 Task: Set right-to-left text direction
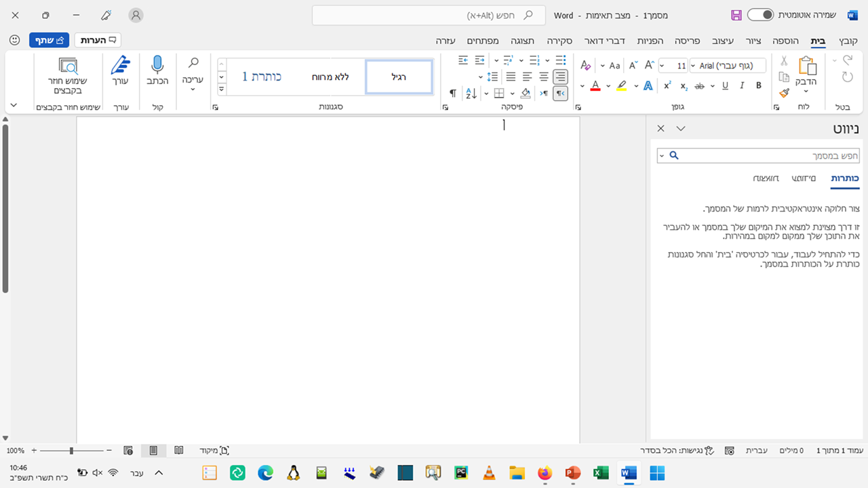coord(560,93)
